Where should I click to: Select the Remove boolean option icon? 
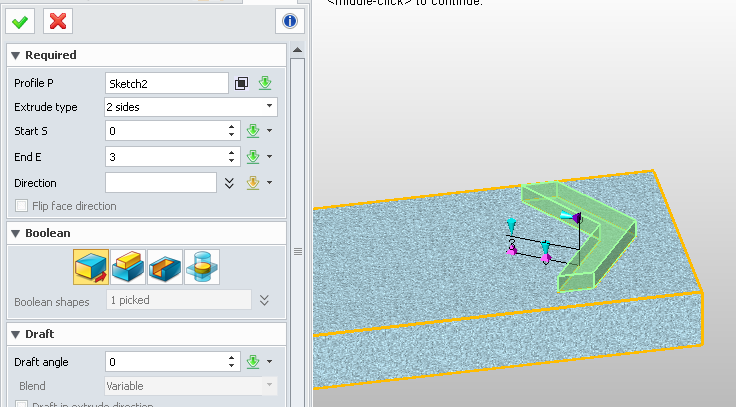165,267
